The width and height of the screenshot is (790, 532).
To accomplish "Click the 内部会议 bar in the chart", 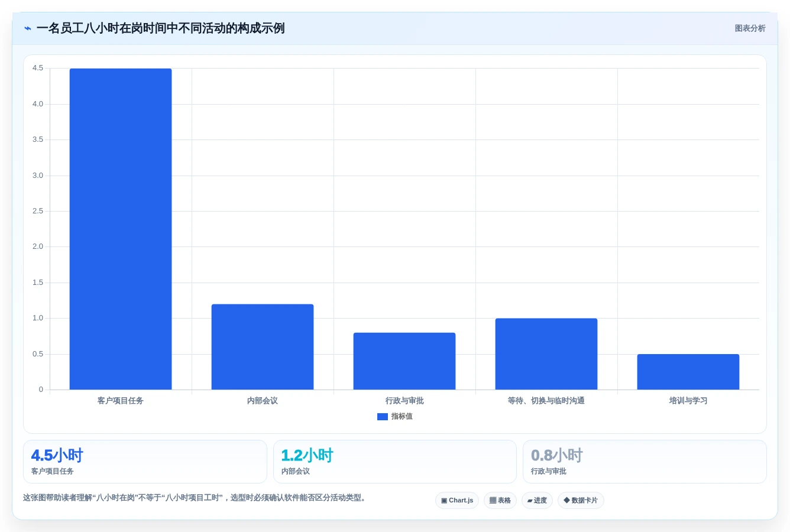I will click(x=263, y=347).
